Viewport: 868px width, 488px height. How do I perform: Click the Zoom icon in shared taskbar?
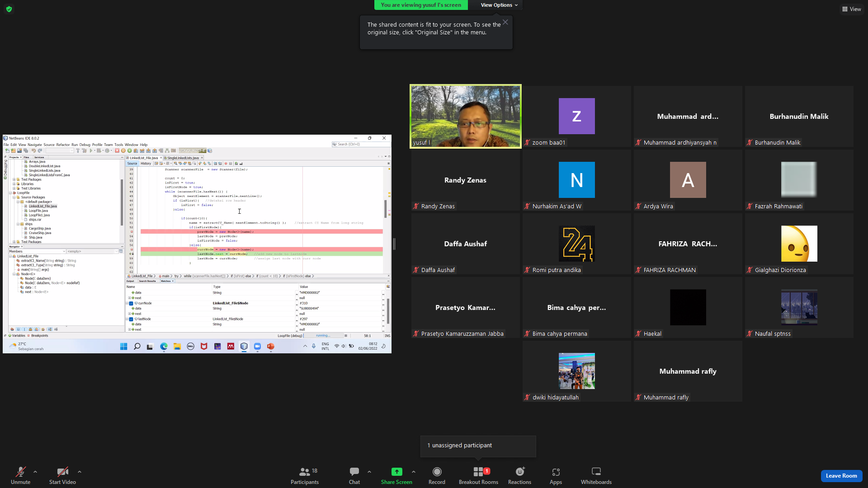[x=257, y=347]
